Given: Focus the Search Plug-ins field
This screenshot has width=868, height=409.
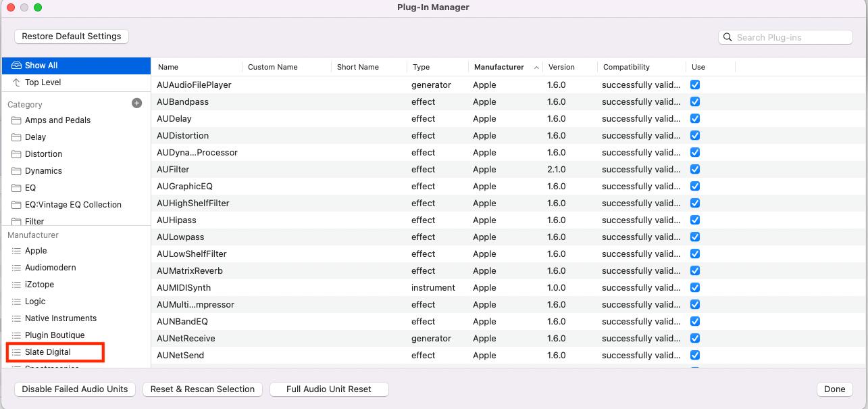Looking at the screenshot, I should tap(790, 37).
